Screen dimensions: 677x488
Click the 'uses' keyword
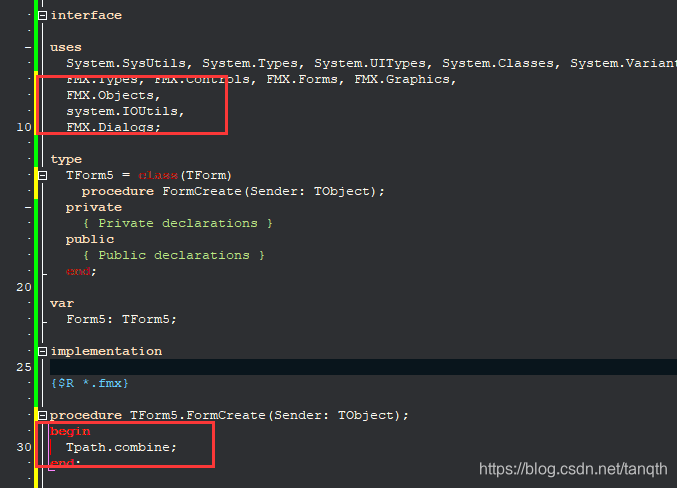[x=66, y=47]
